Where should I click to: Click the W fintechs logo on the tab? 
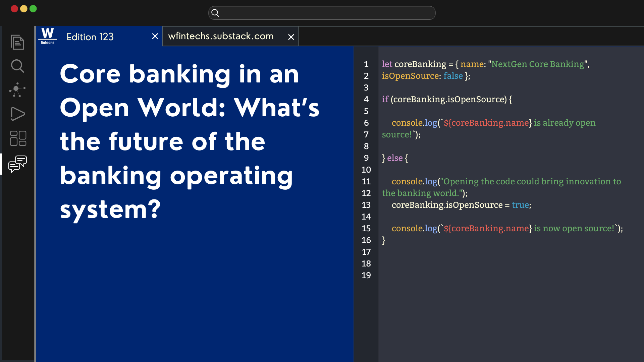(x=47, y=36)
